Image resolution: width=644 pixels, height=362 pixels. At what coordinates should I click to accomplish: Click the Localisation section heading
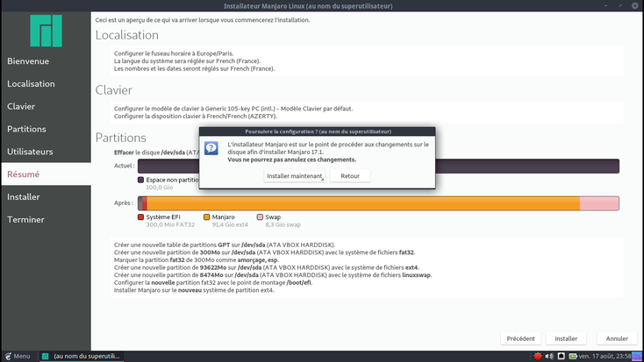[127, 35]
